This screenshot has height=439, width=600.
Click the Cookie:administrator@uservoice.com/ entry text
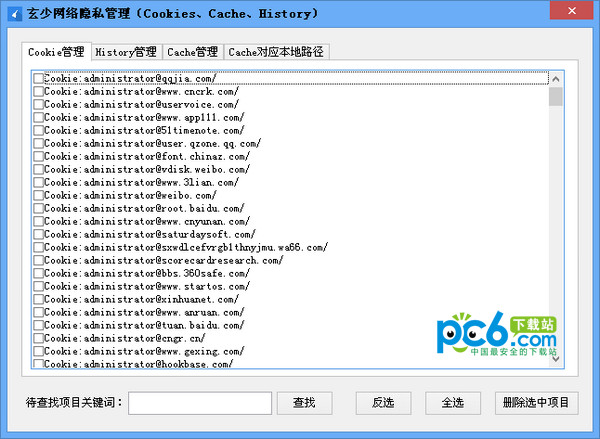[x=142, y=104]
